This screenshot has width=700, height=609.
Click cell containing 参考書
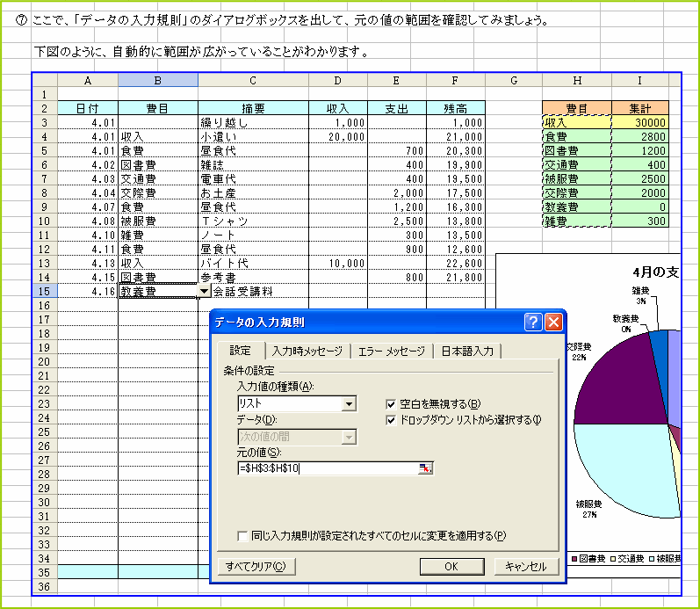click(x=253, y=278)
